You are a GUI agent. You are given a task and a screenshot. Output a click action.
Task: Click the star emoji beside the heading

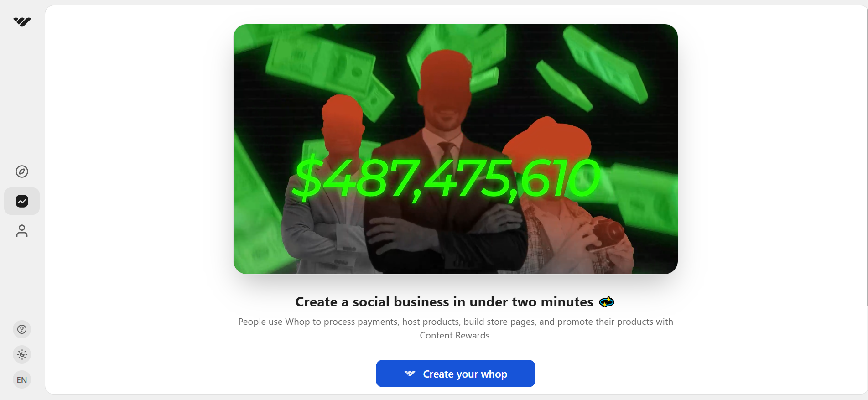[x=606, y=302]
